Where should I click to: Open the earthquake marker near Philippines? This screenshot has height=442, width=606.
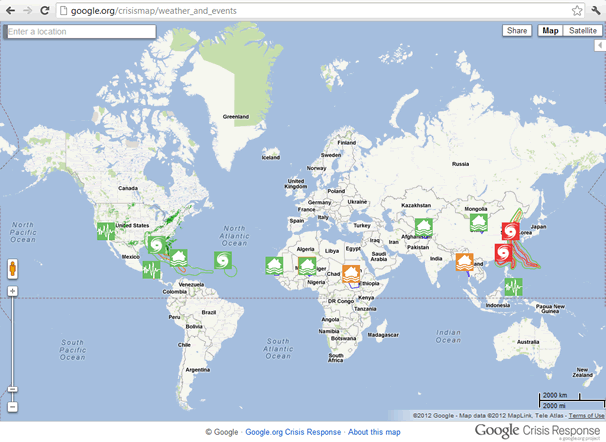click(x=513, y=287)
